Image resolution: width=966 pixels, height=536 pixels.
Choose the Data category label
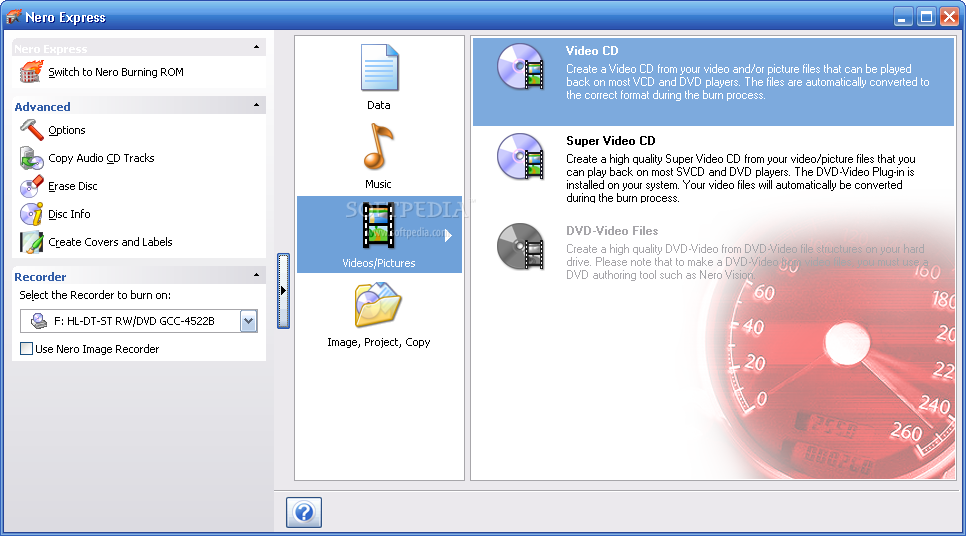click(x=378, y=105)
